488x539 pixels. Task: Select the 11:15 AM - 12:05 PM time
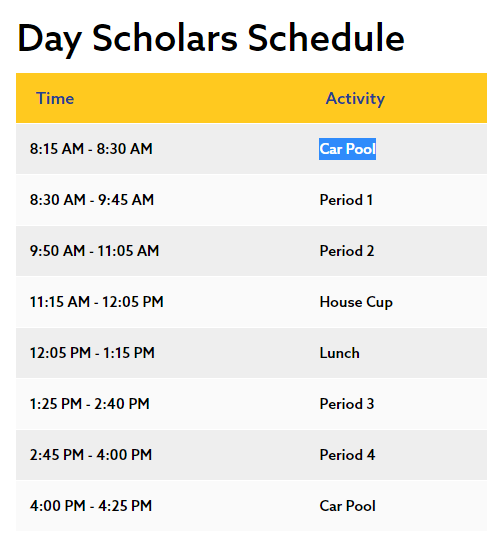point(97,302)
